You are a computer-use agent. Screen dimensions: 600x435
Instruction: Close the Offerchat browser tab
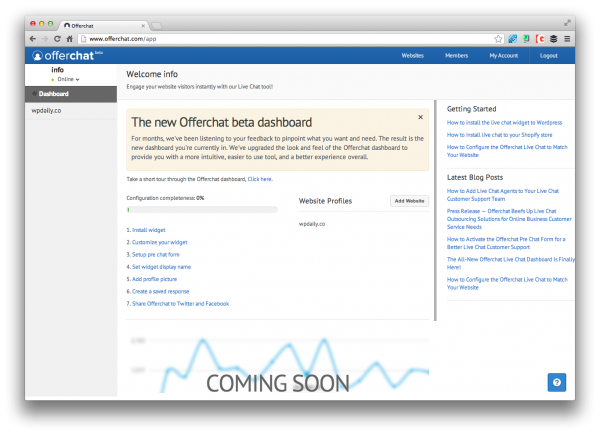(x=143, y=26)
